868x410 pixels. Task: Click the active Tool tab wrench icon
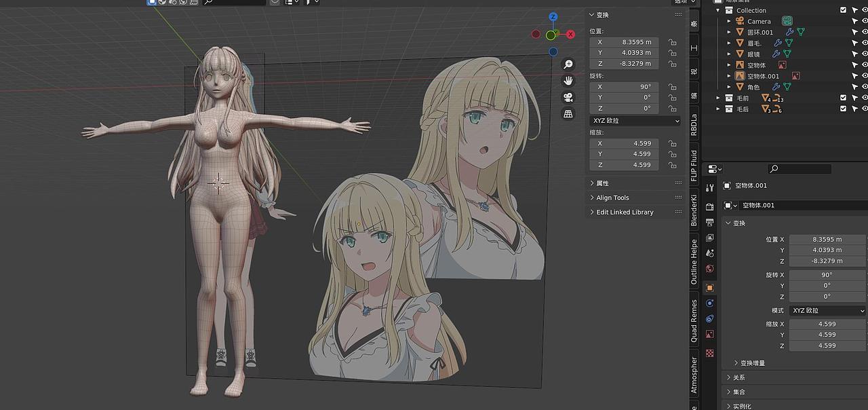[709, 186]
